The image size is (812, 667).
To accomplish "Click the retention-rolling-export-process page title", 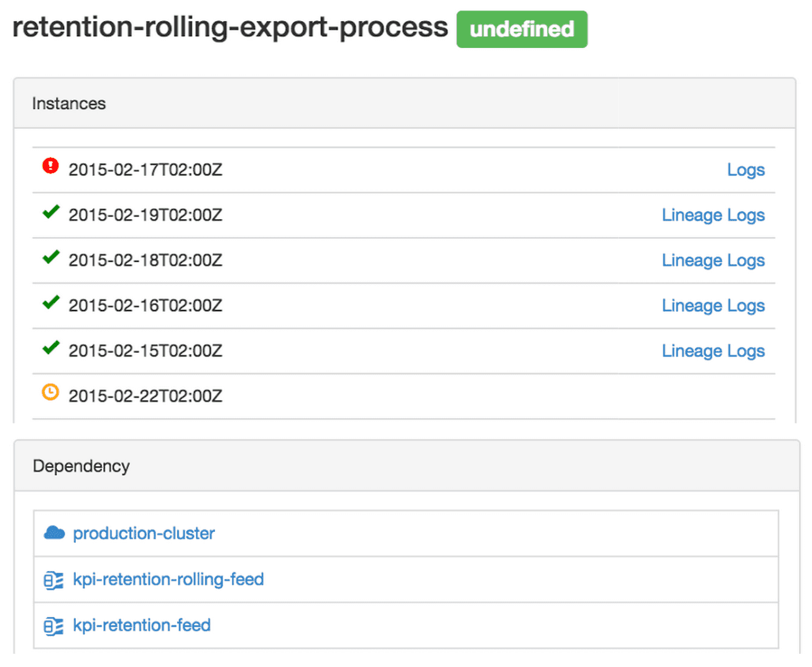I will (x=230, y=28).
